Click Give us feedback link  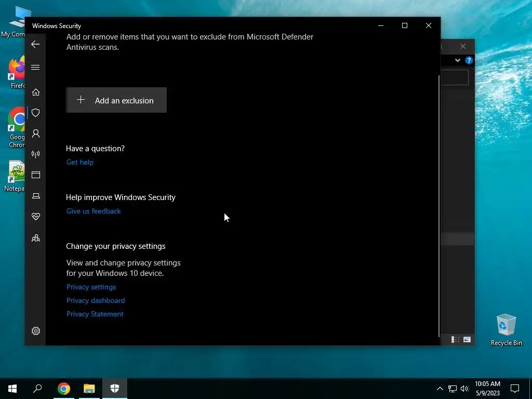point(94,211)
